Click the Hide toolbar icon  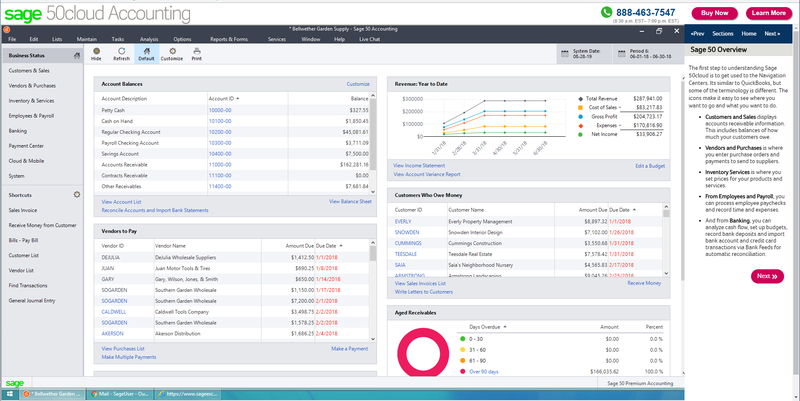point(96,51)
